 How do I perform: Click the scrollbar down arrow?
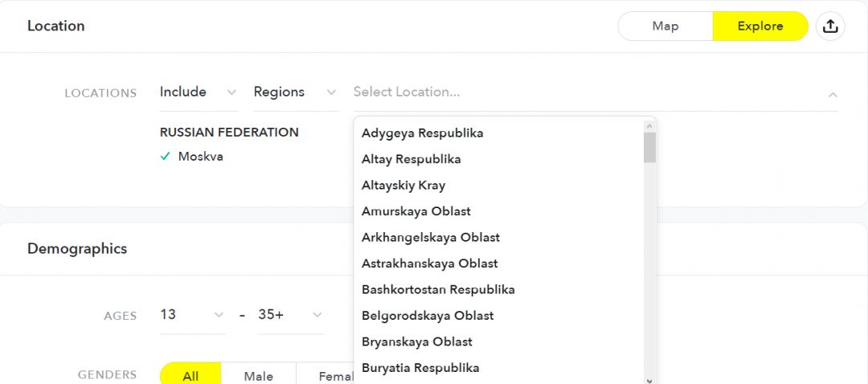(x=649, y=380)
